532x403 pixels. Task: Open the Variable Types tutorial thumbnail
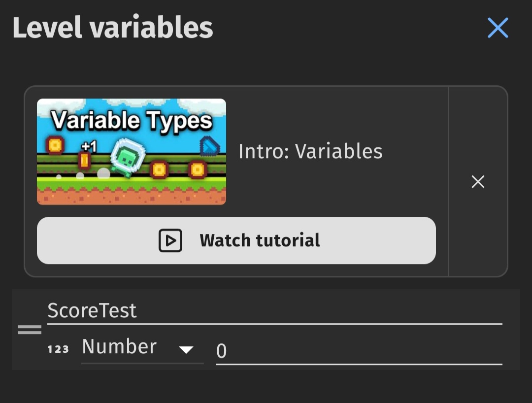(x=132, y=152)
